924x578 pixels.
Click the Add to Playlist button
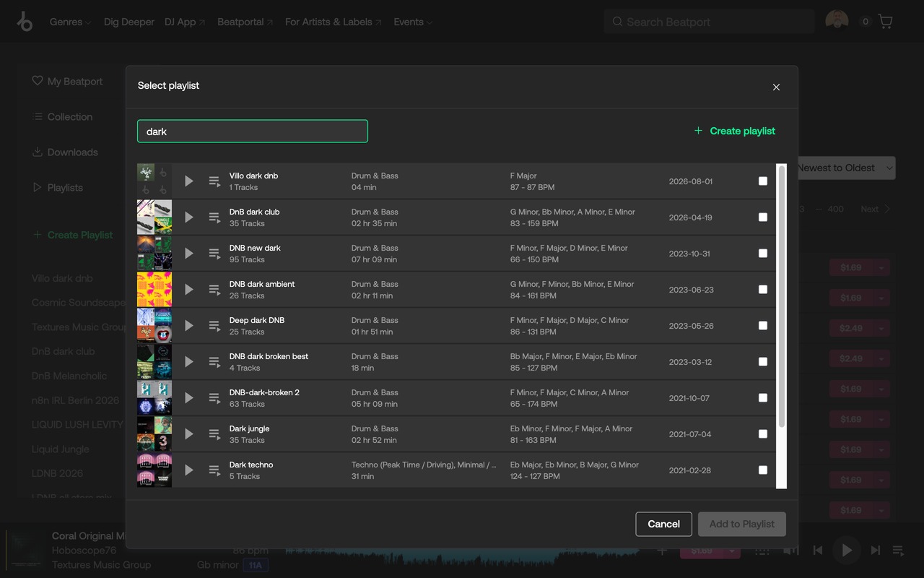click(742, 525)
